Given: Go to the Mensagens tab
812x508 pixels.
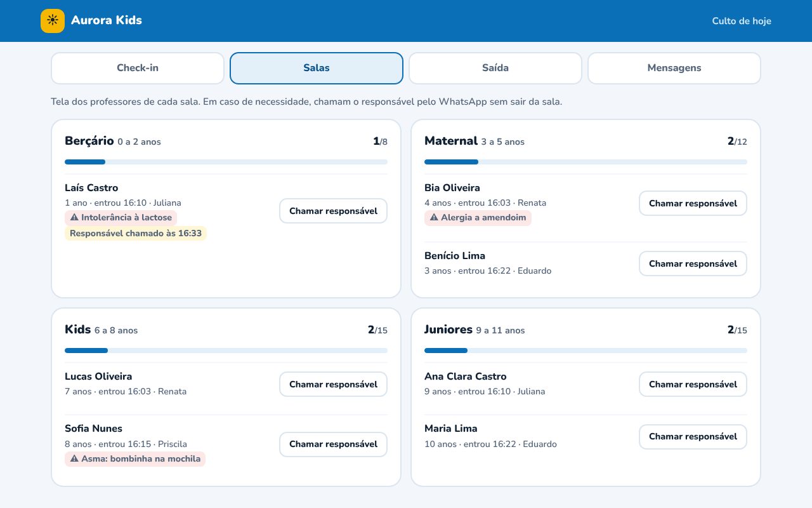Looking at the screenshot, I should click(x=674, y=68).
